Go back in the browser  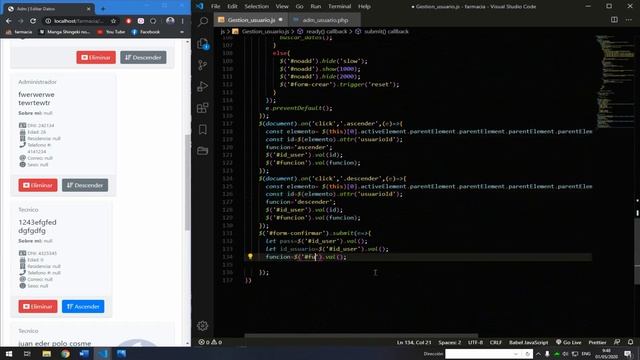point(9,21)
